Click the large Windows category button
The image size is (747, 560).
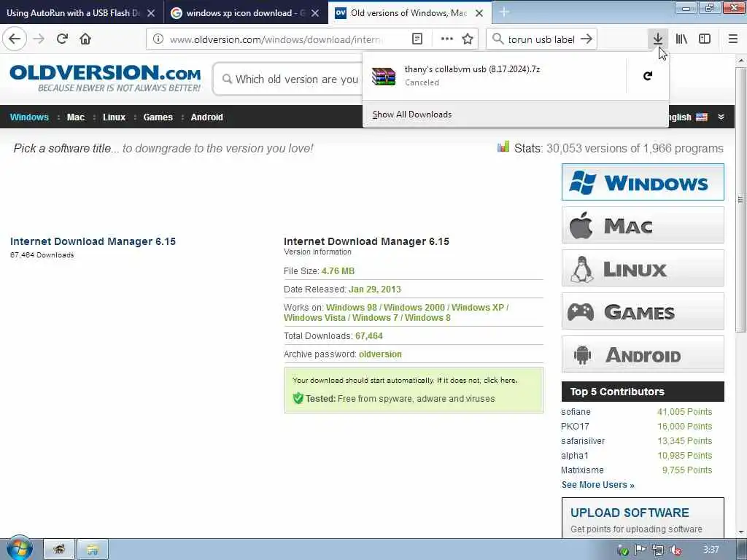[643, 182]
